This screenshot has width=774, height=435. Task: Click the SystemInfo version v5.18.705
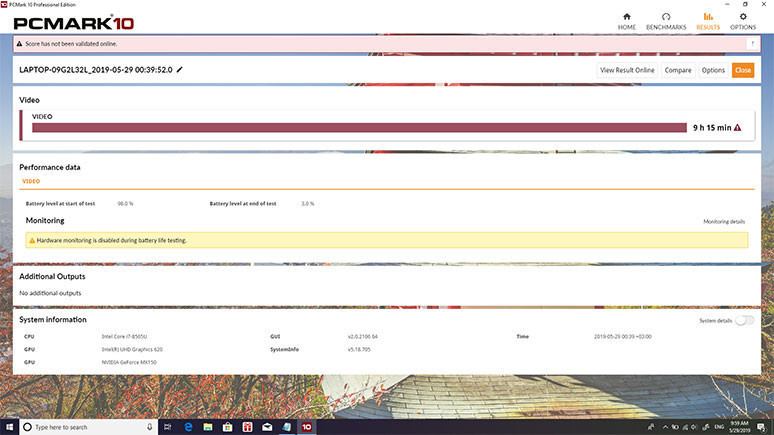(x=359, y=349)
